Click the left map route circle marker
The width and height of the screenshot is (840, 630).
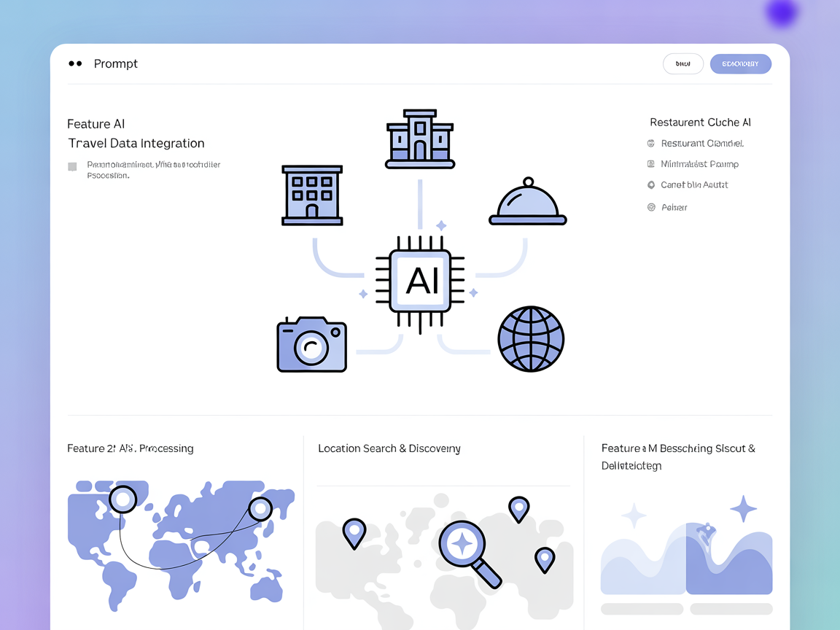coord(122,499)
